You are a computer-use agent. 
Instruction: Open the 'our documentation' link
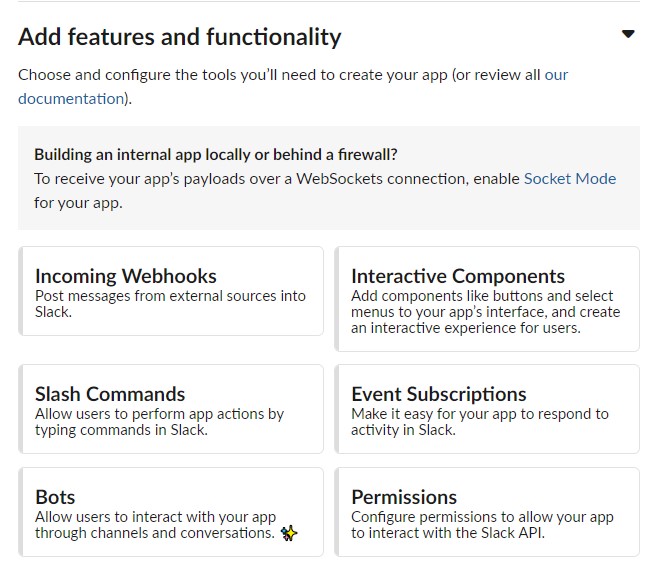[70, 99]
